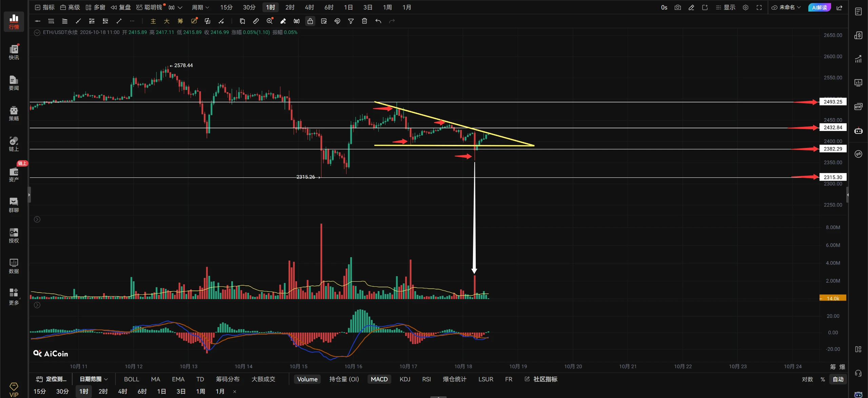Screen dimensions: 868x398
Task: Open the 指标 indicators button
Action: [x=45, y=7]
